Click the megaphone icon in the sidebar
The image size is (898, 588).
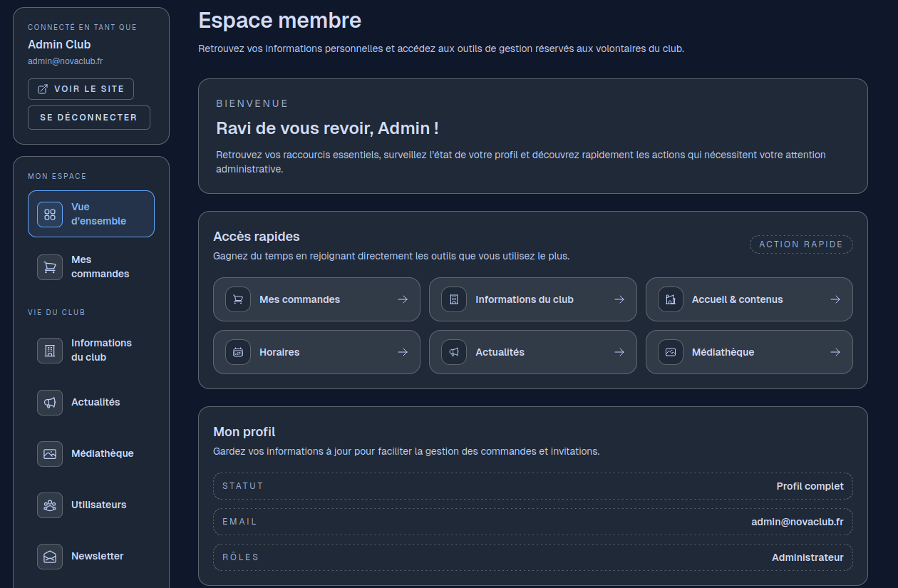point(50,403)
